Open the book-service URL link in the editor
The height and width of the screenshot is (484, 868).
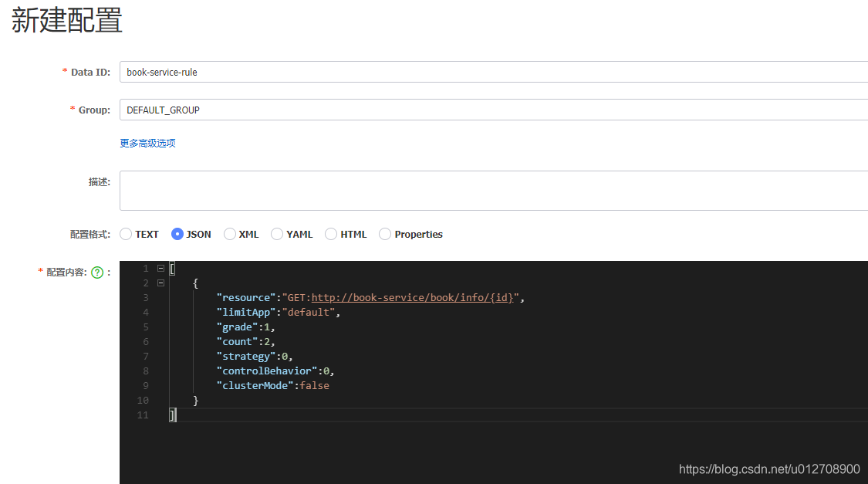(x=413, y=298)
